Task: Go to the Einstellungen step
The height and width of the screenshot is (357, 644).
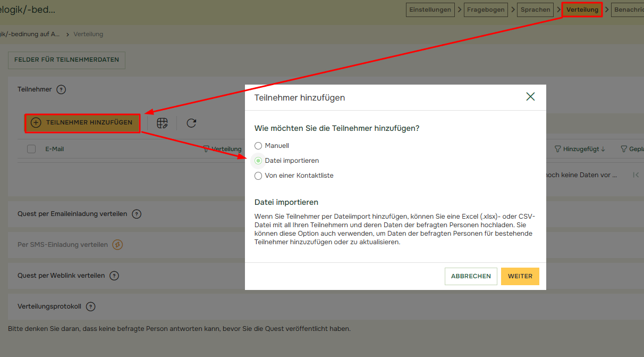Action: pos(430,10)
